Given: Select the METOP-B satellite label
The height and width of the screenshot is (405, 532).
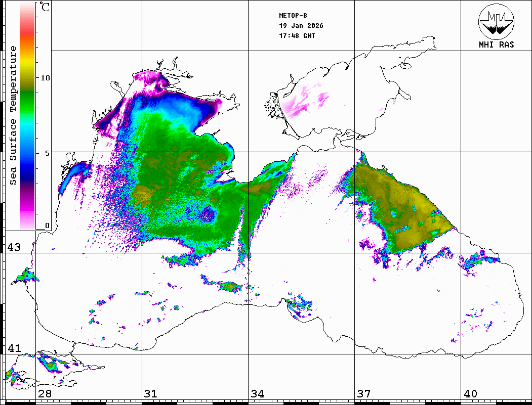Looking at the screenshot, I should click(x=293, y=15).
